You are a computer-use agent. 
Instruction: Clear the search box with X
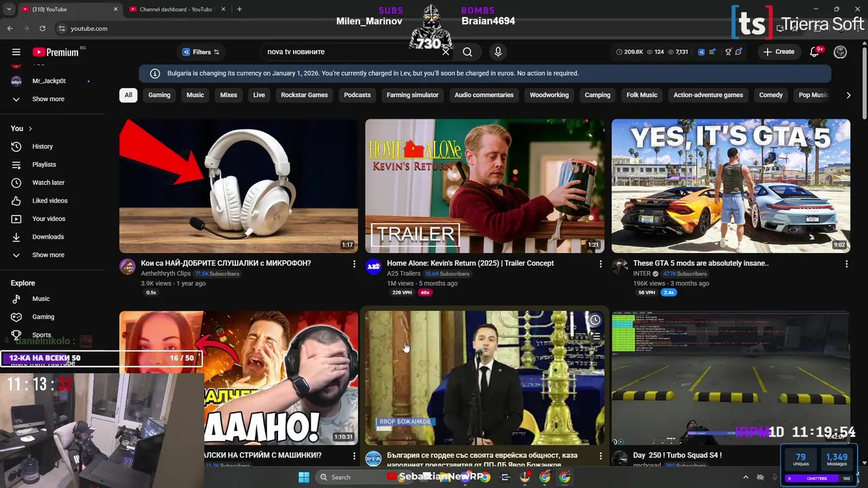[x=446, y=52]
